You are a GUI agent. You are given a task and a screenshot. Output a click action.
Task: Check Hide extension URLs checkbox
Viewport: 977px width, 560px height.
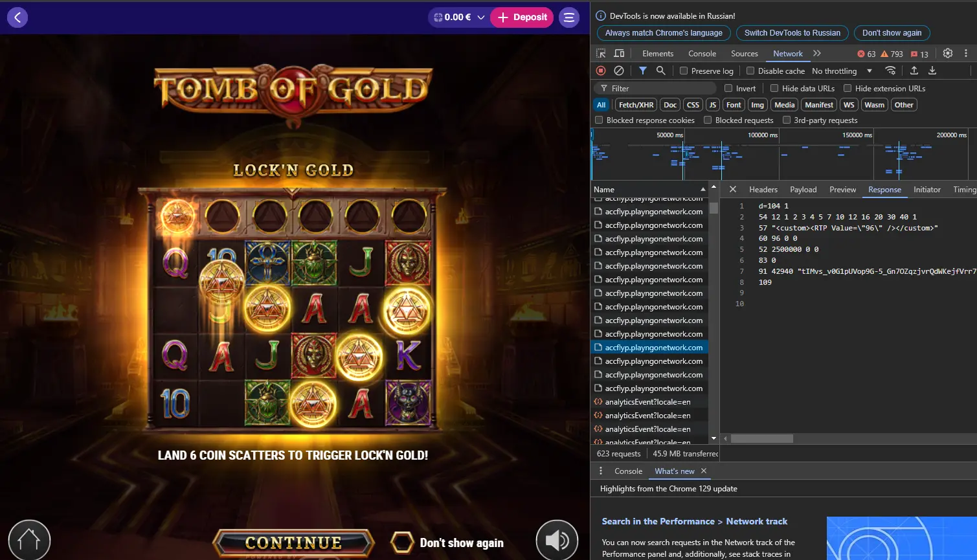tap(848, 88)
